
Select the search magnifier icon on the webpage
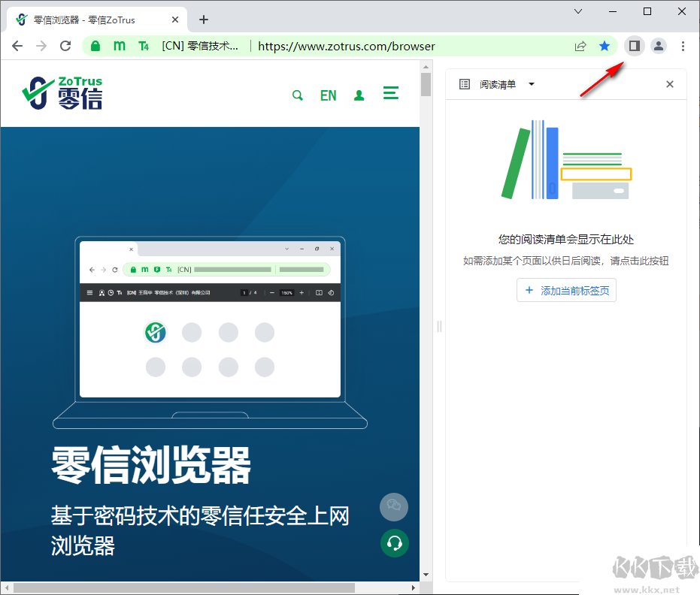(x=297, y=95)
